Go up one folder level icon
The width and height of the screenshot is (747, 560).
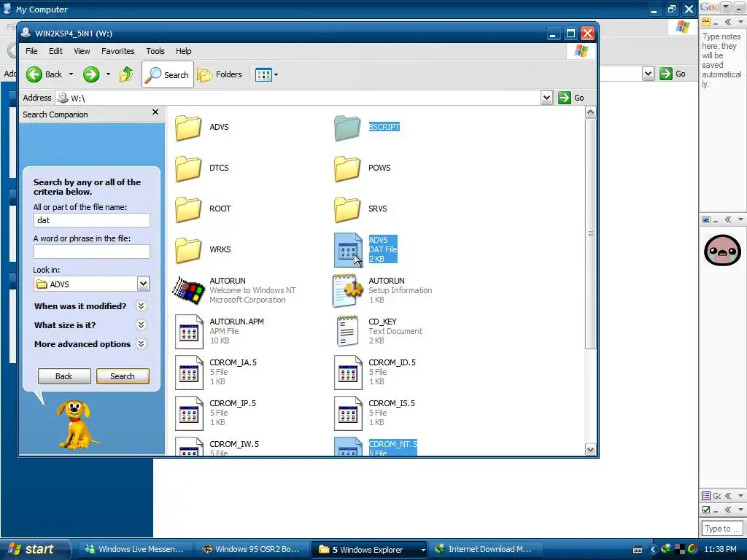click(x=126, y=74)
